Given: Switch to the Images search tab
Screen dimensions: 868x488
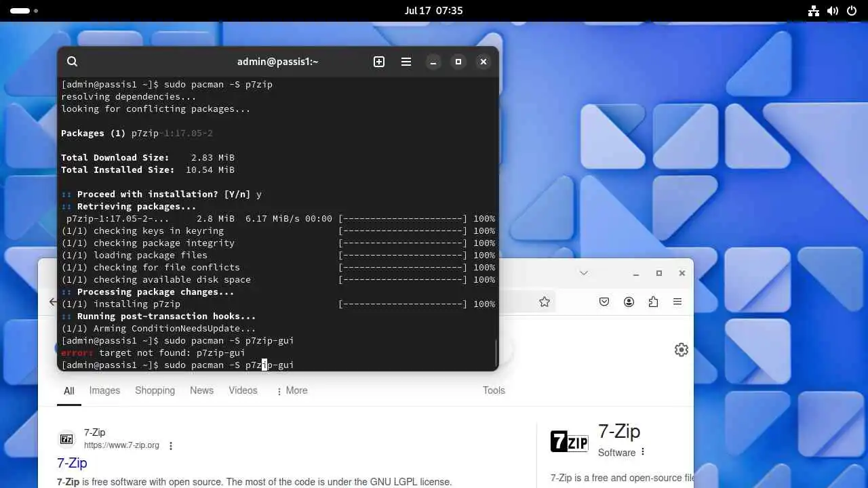Looking at the screenshot, I should click(x=104, y=390).
